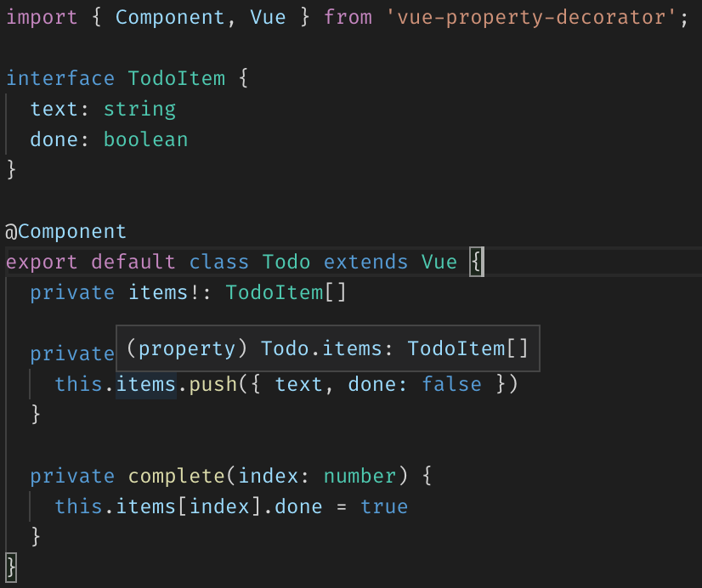Click the highlighted items before .push

coord(145,384)
